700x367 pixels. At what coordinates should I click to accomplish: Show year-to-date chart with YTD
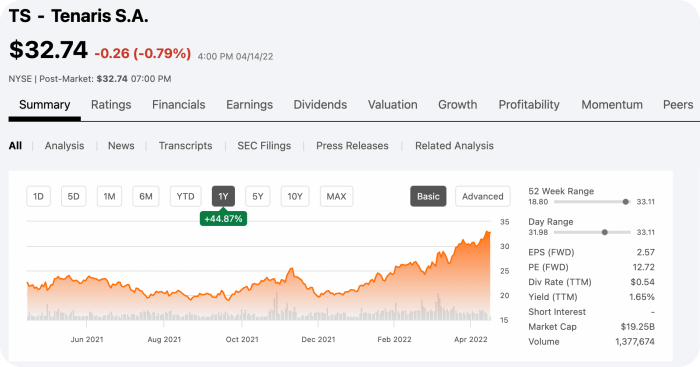point(185,196)
